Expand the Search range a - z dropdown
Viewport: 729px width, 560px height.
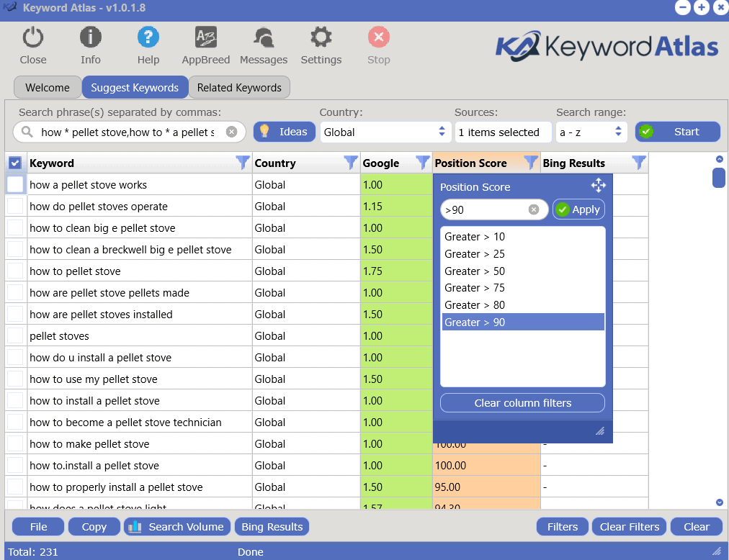[x=591, y=132]
